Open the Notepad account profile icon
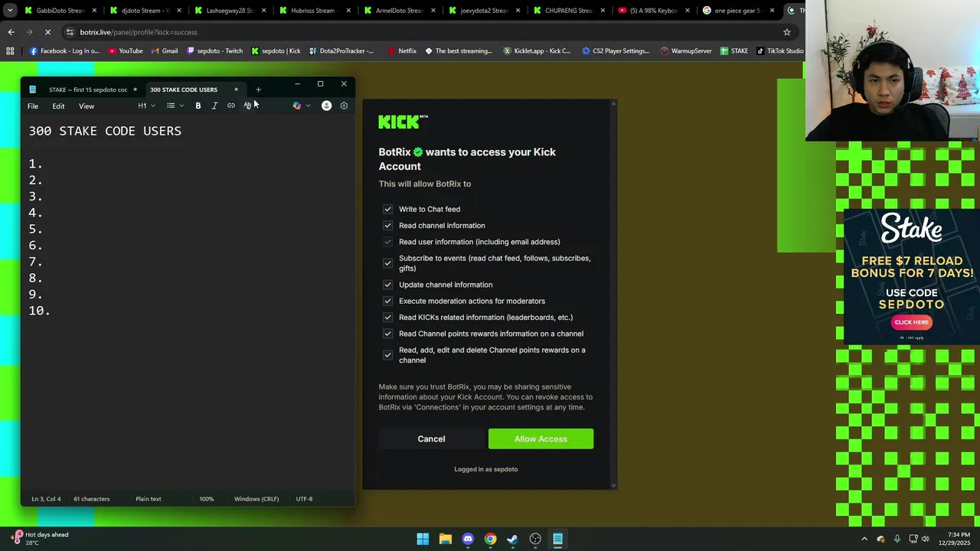Image resolution: width=980 pixels, height=551 pixels. (x=326, y=106)
